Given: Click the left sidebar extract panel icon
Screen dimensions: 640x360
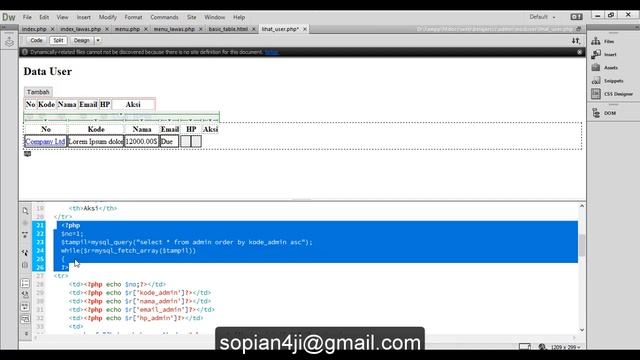Looking at the screenshot, I should click(9, 42).
